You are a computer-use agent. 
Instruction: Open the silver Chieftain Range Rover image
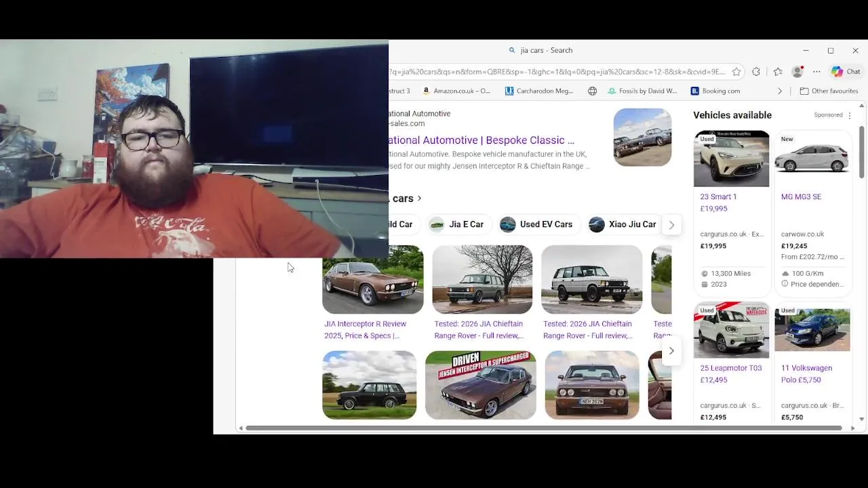coord(591,279)
